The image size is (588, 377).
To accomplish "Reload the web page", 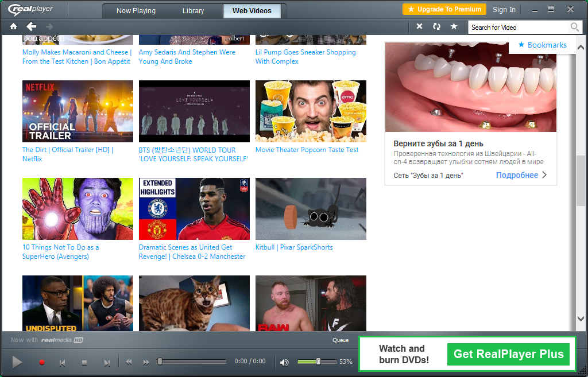I will (436, 26).
